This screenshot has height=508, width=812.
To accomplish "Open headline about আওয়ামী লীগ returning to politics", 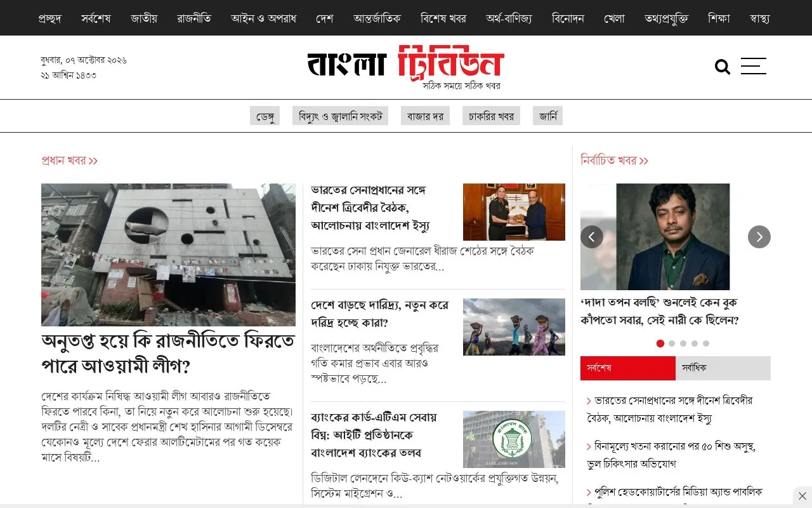I will click(x=168, y=354).
